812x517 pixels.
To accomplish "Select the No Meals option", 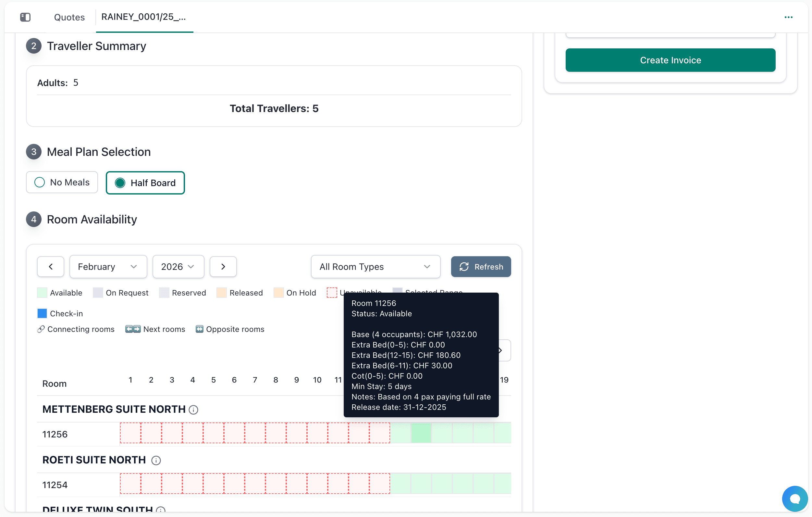I will 62,182.
